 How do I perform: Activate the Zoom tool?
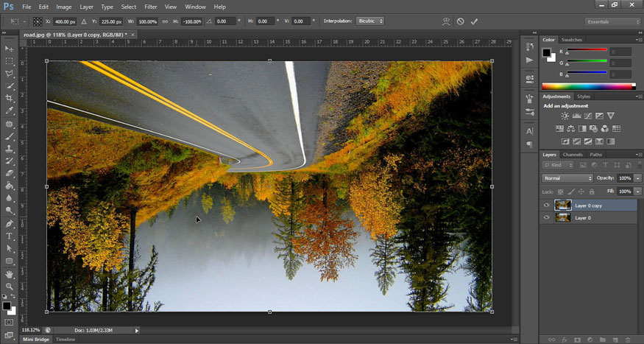[10, 286]
